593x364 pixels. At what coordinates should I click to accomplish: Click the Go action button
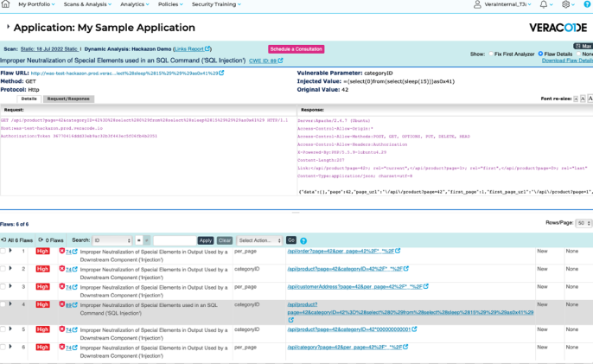(290, 240)
